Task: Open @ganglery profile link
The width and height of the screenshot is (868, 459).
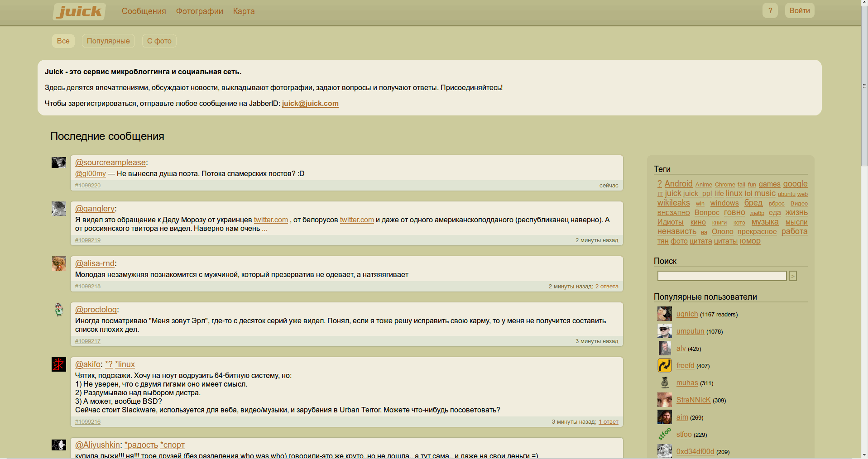Action: point(95,209)
